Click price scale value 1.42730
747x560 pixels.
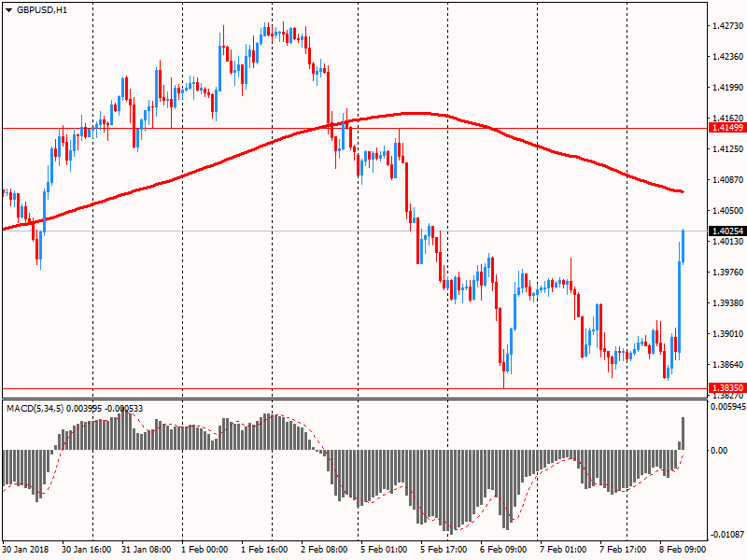tap(727, 26)
